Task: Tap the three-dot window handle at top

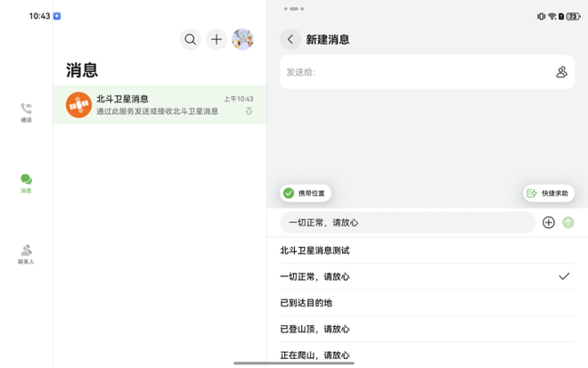Action: tap(294, 9)
